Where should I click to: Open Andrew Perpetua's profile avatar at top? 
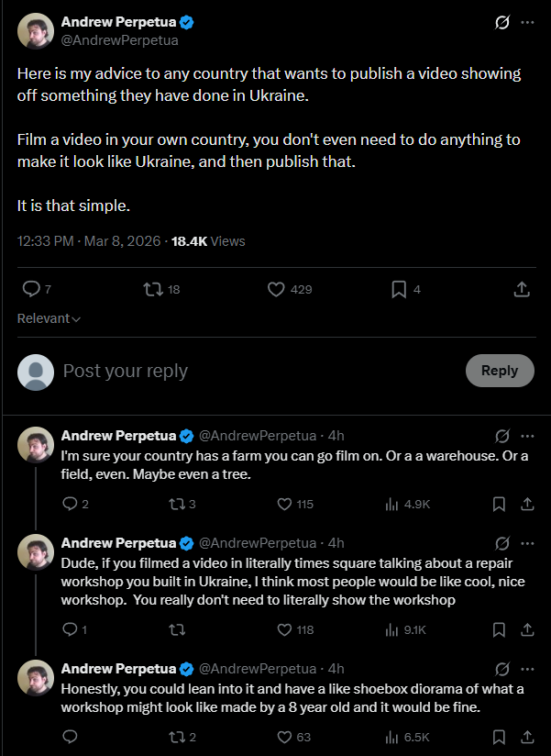pyautogui.click(x=35, y=31)
